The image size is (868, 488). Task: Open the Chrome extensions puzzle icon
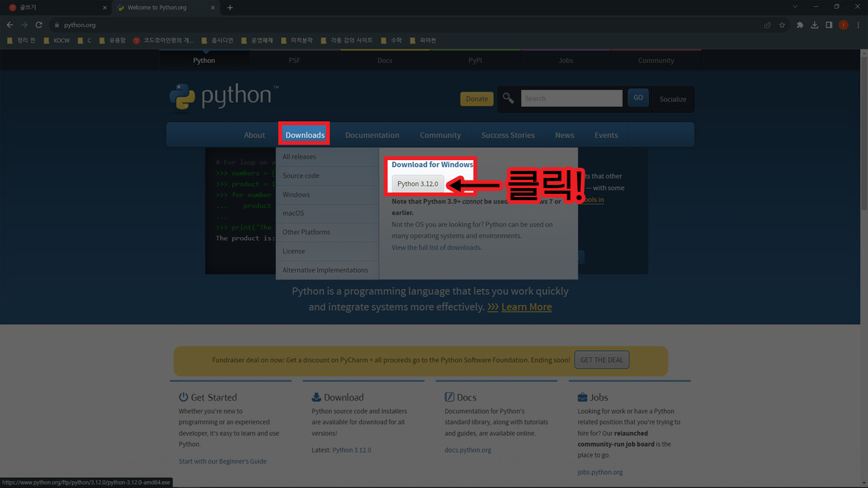(800, 25)
